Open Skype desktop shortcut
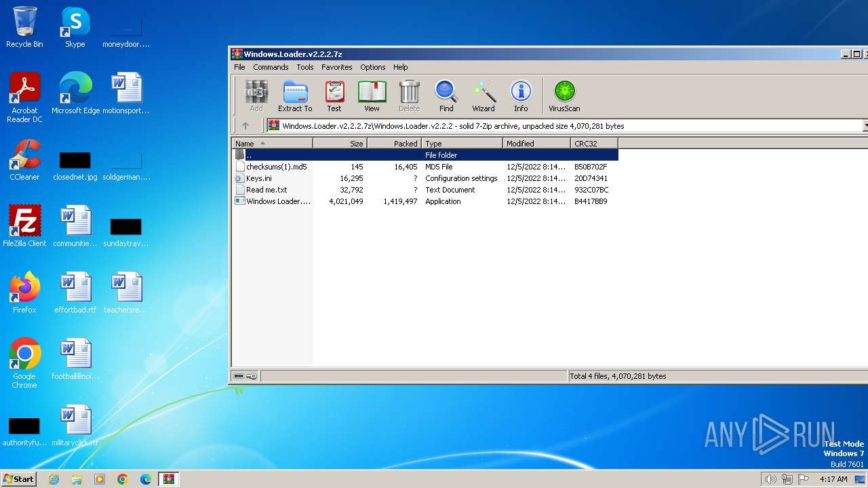The height and width of the screenshot is (488, 868). (75, 28)
